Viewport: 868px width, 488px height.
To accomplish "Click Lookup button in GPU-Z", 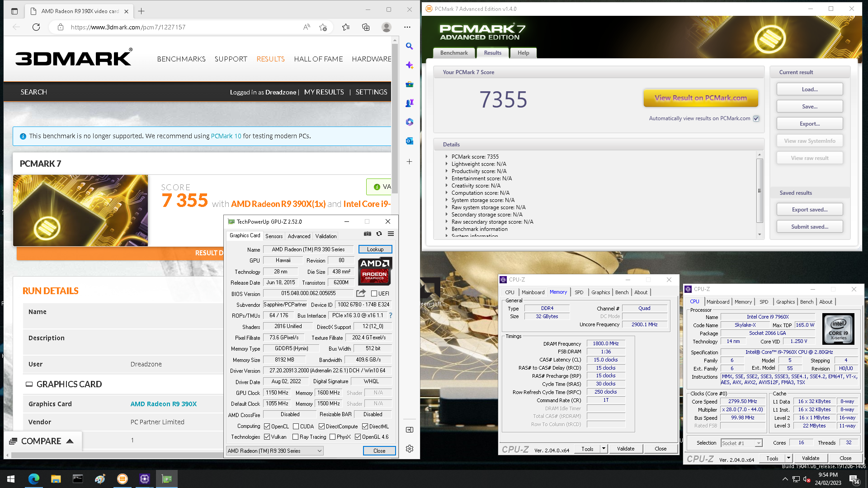I will (x=375, y=249).
